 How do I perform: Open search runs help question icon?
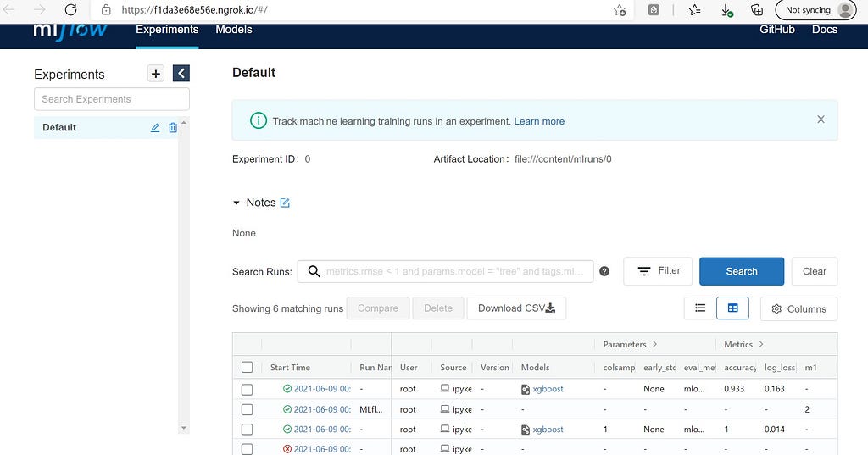pyautogui.click(x=604, y=271)
